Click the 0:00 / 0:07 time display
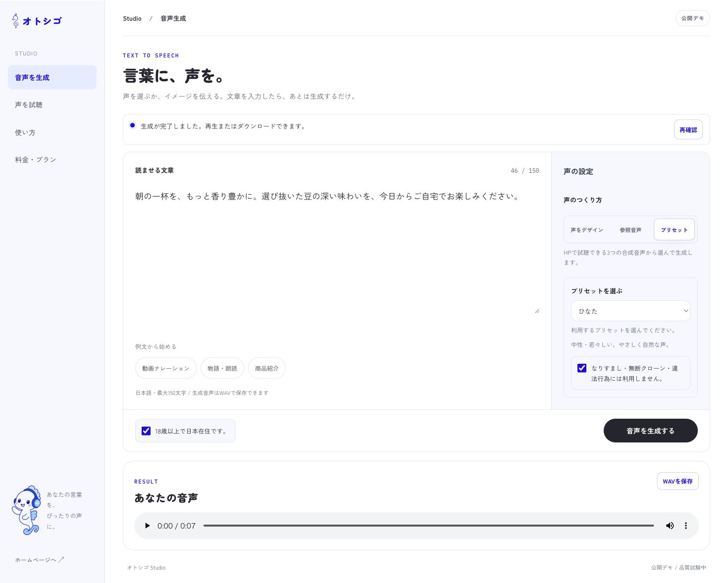Viewport: 728px width, 583px height. pos(176,526)
